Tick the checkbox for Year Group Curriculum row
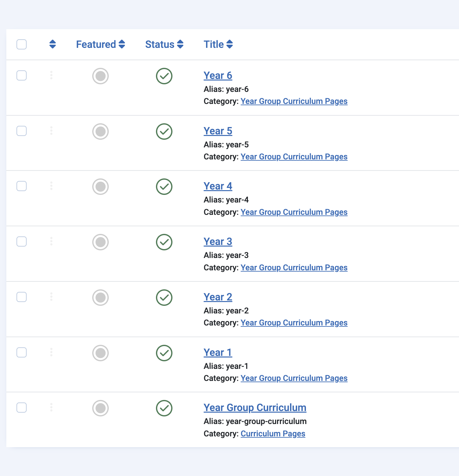The width and height of the screenshot is (459, 476). tap(22, 408)
